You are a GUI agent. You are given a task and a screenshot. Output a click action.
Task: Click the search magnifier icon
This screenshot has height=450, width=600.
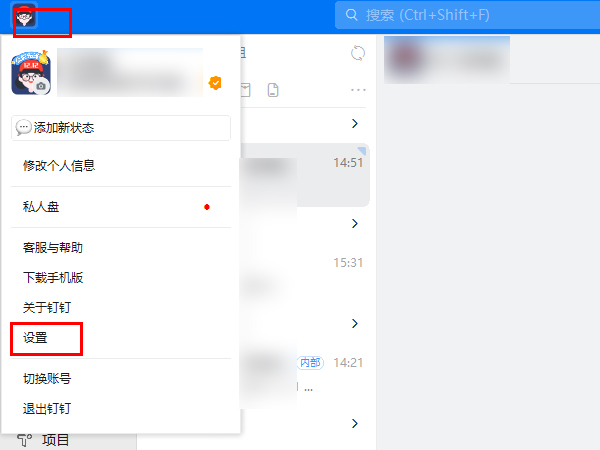(351, 15)
